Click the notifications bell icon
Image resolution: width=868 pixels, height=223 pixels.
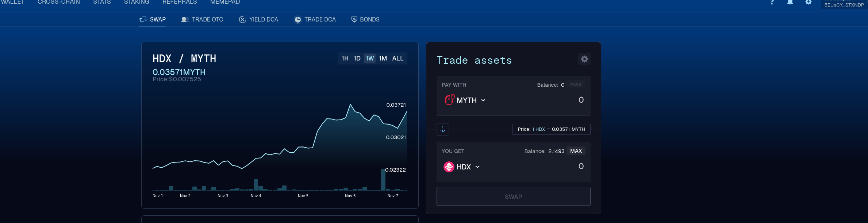pyautogui.click(x=790, y=2)
